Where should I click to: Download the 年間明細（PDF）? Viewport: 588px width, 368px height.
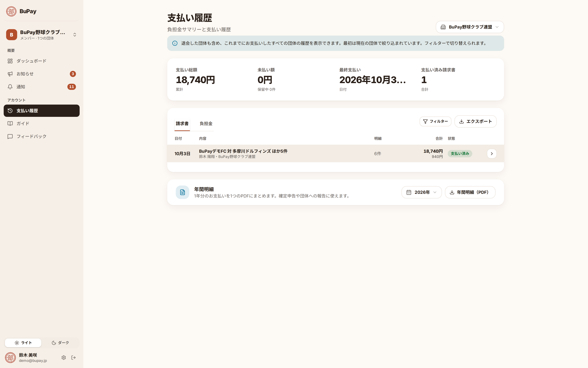(x=470, y=192)
